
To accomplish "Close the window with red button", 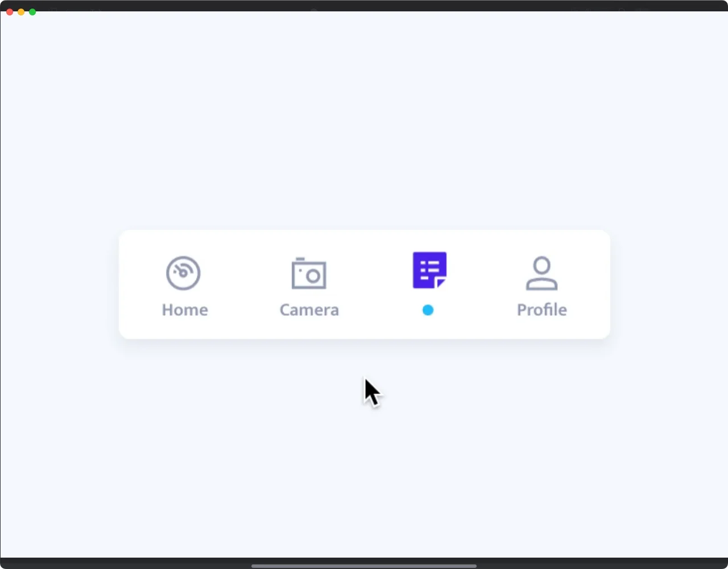I will pyautogui.click(x=10, y=12).
